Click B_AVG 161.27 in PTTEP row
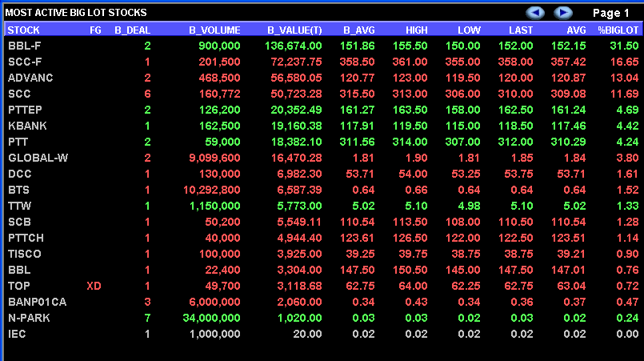Image resolution: width=644 pixels, height=361 pixels. 357,110
